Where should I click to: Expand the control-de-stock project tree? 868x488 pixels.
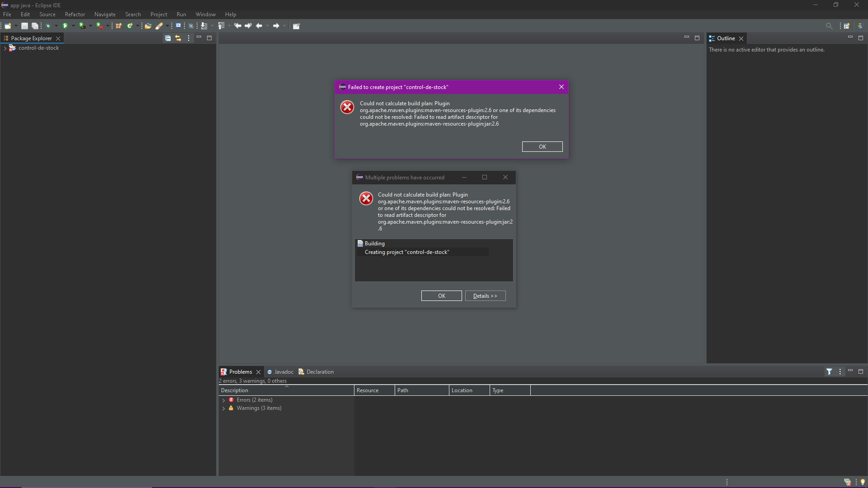click(5, 47)
